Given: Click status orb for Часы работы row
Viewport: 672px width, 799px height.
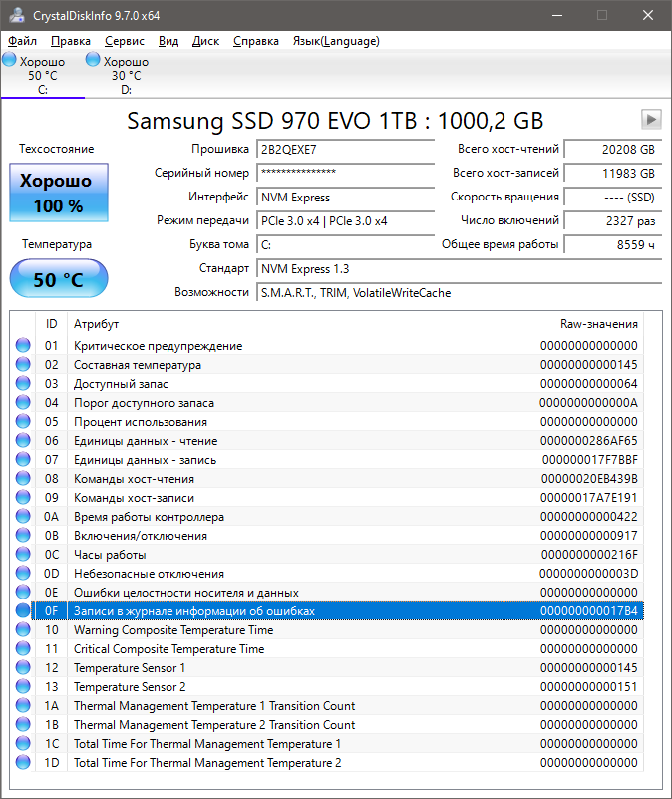Looking at the screenshot, I should (x=23, y=555).
